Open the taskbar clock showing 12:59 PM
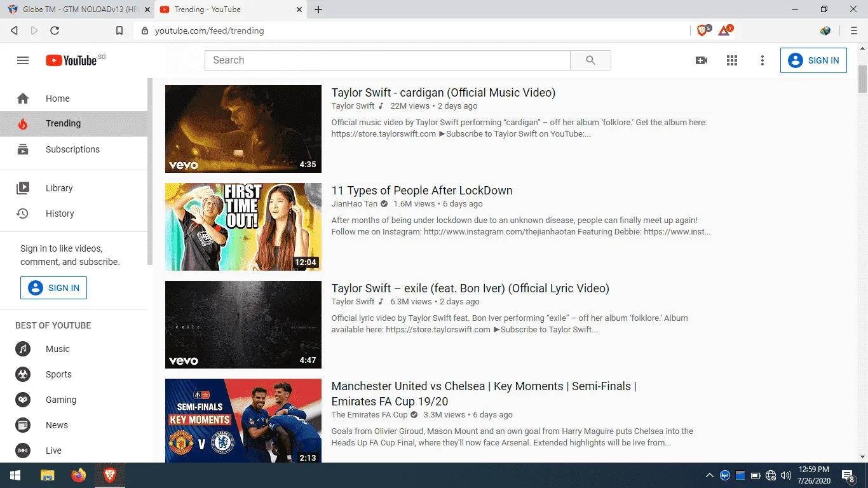868x488 pixels. pos(813,475)
